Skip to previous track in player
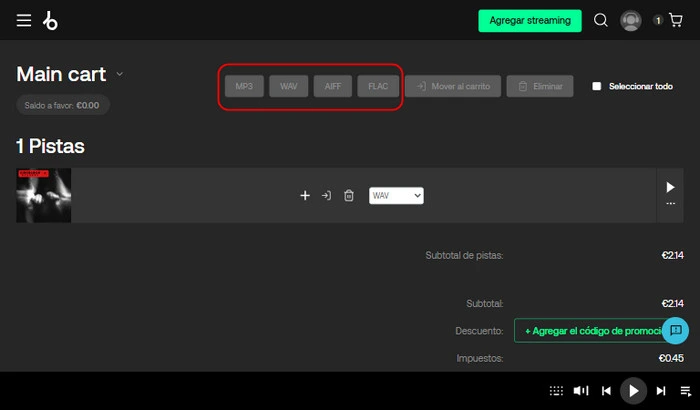Image resolution: width=700 pixels, height=410 pixels. [x=606, y=391]
